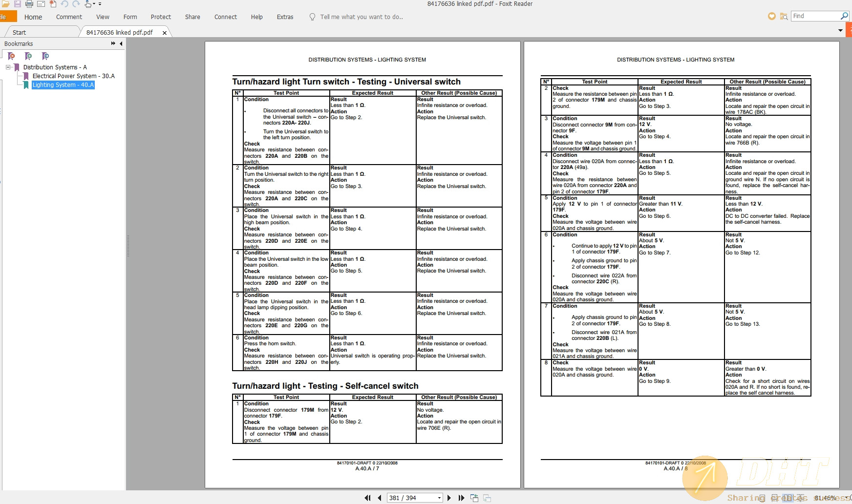Open the page number dropdown

point(439,498)
